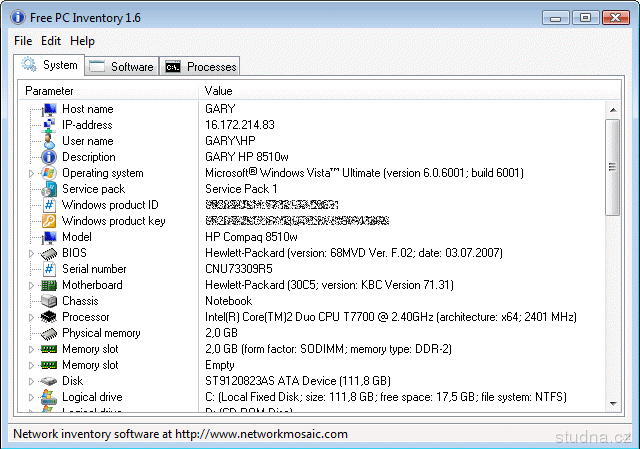Click the Description info icon
This screenshot has height=449, width=640.
[49, 157]
